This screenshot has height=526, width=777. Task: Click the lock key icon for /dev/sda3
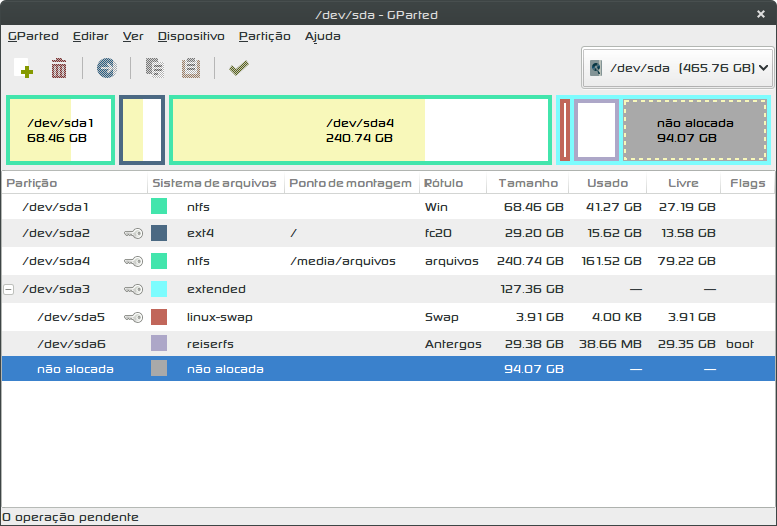click(x=133, y=289)
